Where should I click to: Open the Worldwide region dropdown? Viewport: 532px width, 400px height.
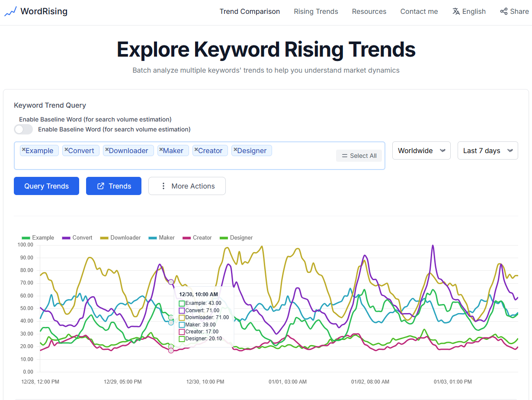click(421, 150)
